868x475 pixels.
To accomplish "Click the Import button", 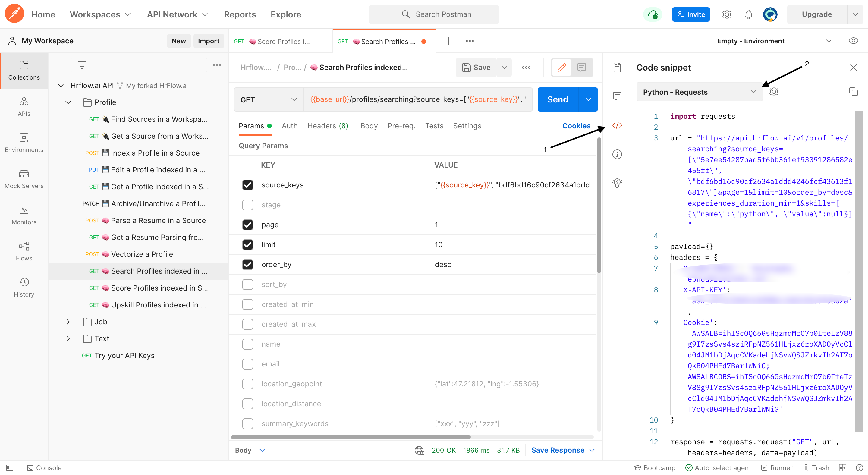I will (x=208, y=41).
